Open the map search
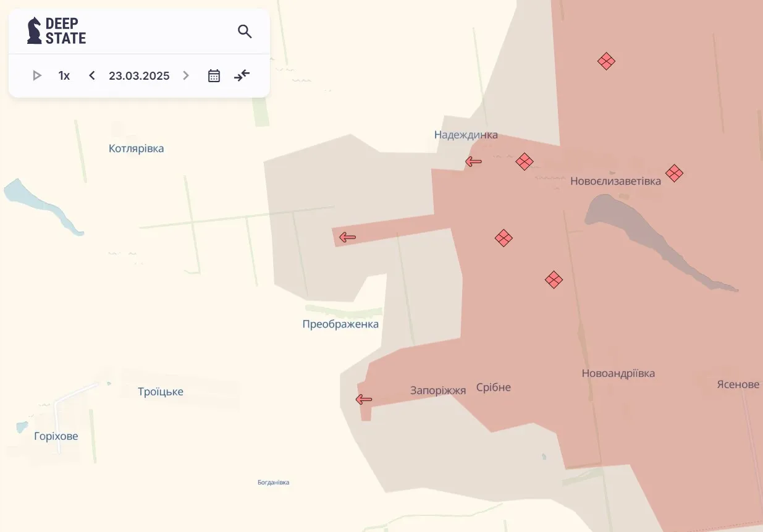Image resolution: width=763 pixels, height=532 pixels. point(245,31)
